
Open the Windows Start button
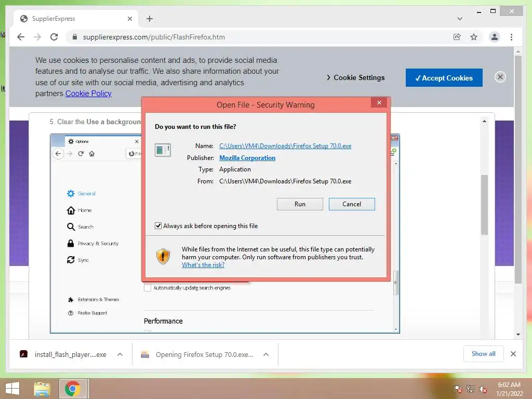click(12, 389)
